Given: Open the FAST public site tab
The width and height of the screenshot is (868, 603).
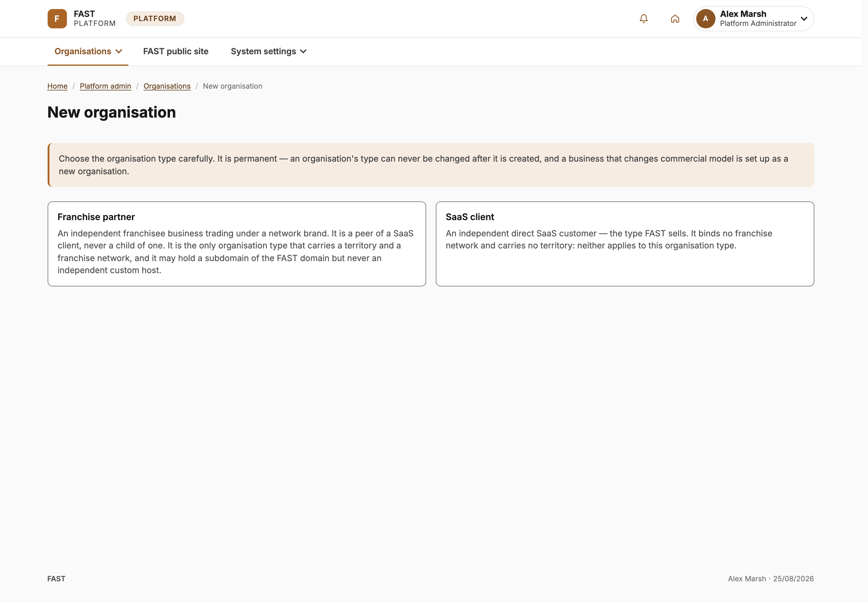Looking at the screenshot, I should pyautogui.click(x=176, y=51).
